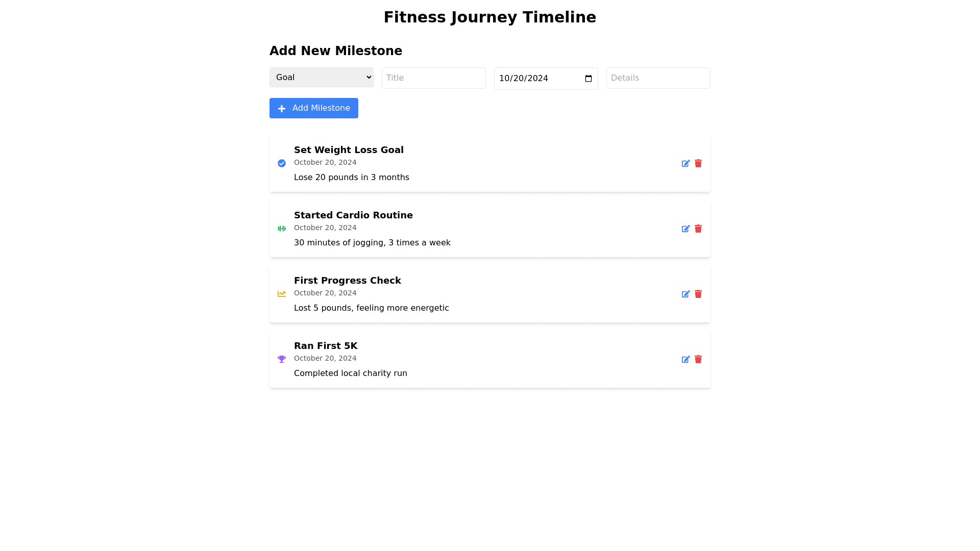Delete the Ran First 5K milestone
The image size is (980, 551).
coord(698,359)
